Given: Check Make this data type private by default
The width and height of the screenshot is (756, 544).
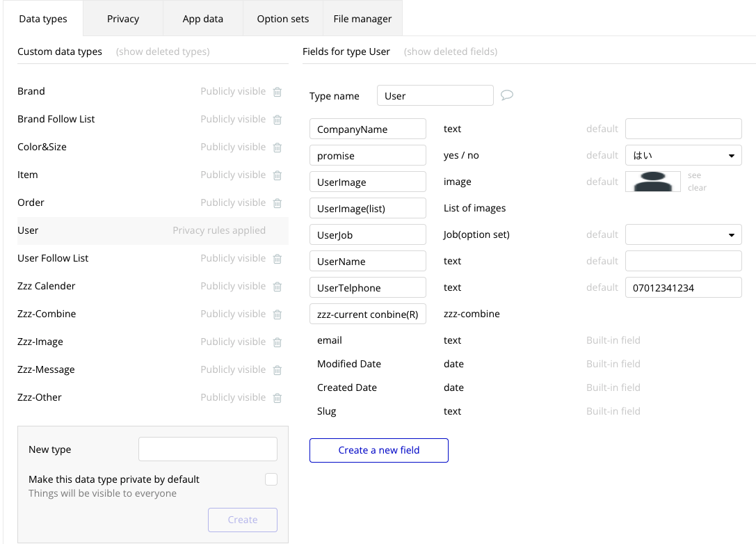Looking at the screenshot, I should coord(271,479).
